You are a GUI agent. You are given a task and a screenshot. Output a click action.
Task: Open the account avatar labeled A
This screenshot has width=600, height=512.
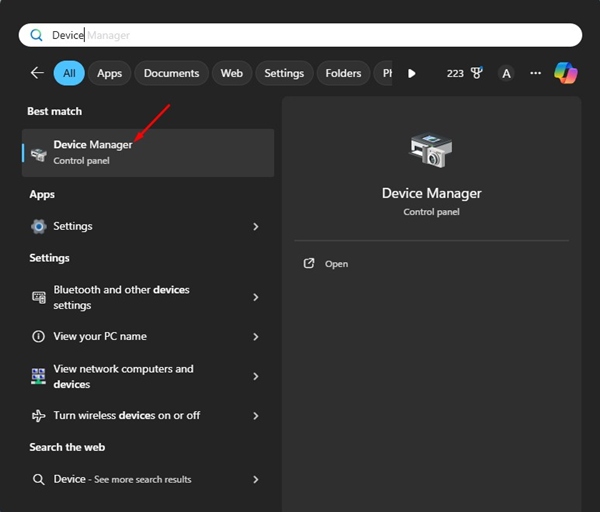pyautogui.click(x=506, y=73)
